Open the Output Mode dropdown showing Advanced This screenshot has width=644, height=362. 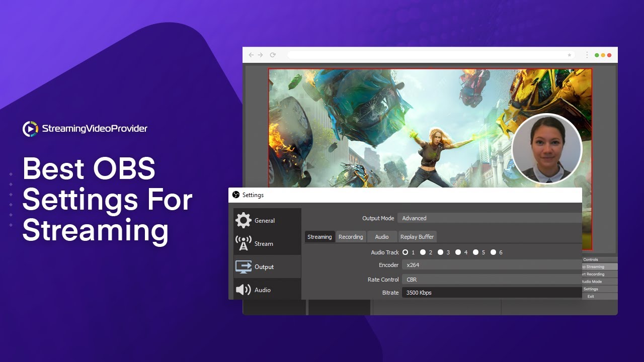490,218
